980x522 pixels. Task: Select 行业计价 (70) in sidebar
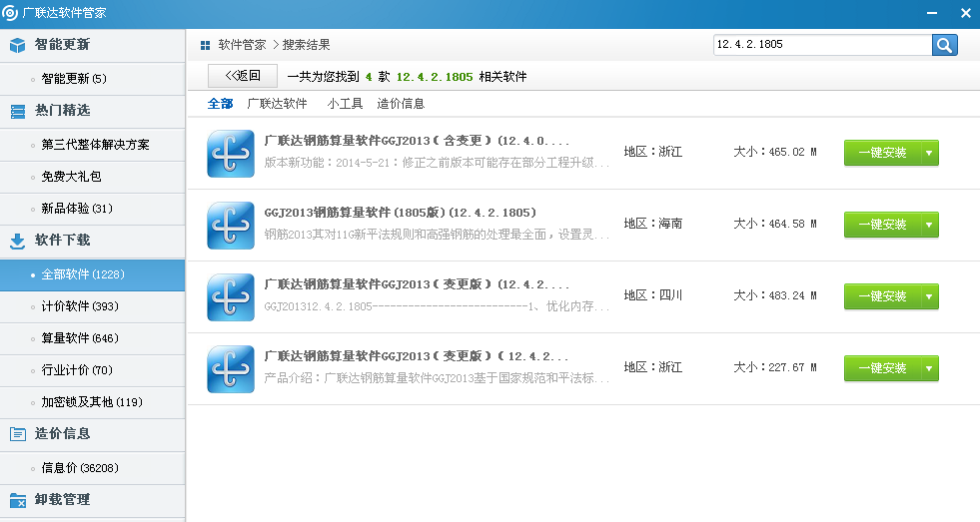(93, 370)
